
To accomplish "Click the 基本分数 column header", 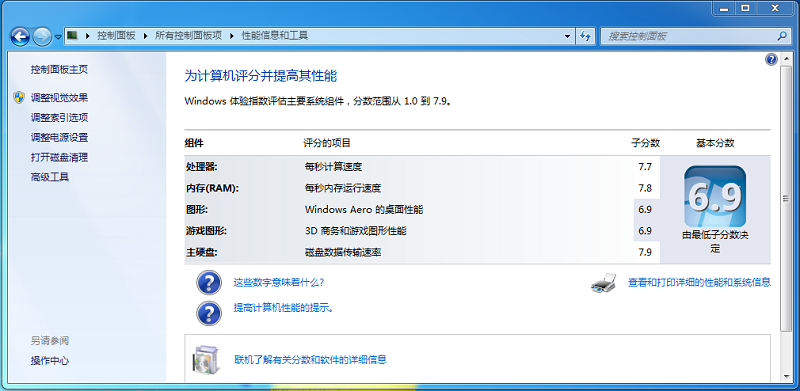I will (715, 143).
